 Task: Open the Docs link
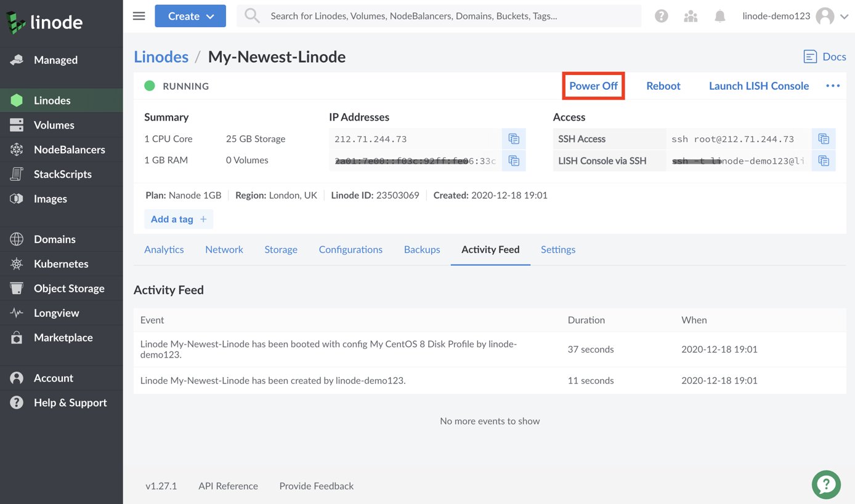(x=825, y=57)
